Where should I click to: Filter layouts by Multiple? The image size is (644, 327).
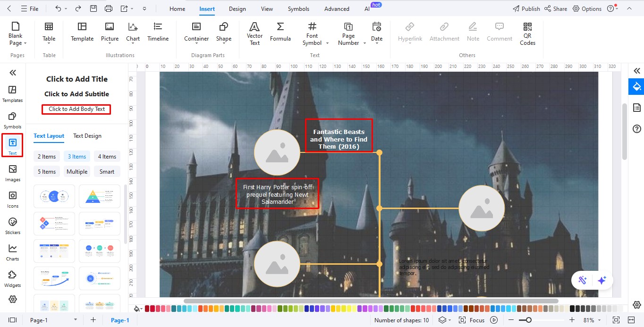point(77,172)
